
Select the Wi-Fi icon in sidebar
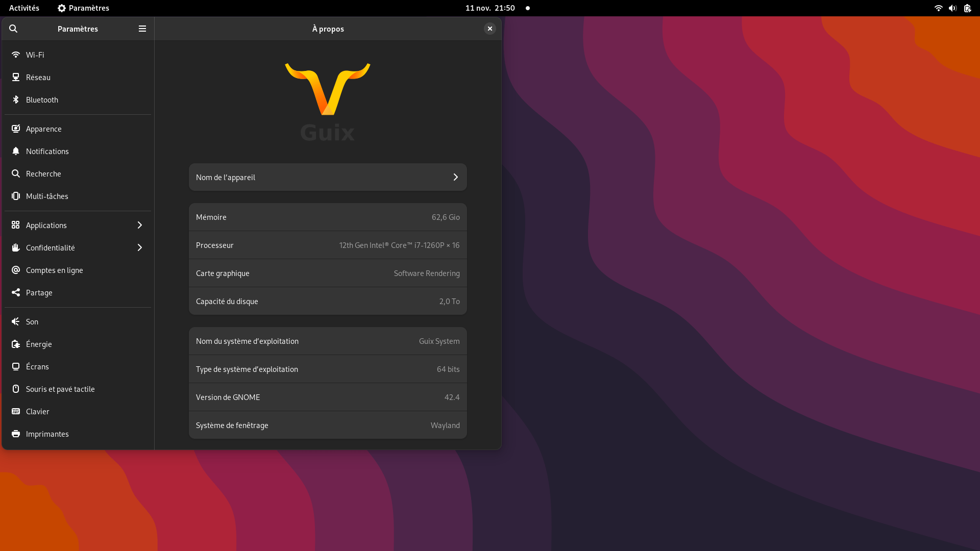[16, 55]
